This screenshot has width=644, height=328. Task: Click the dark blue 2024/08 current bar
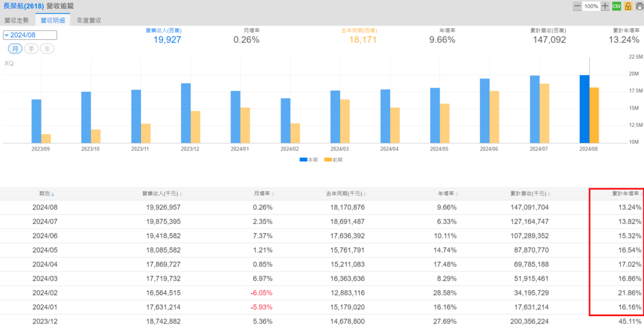click(584, 109)
